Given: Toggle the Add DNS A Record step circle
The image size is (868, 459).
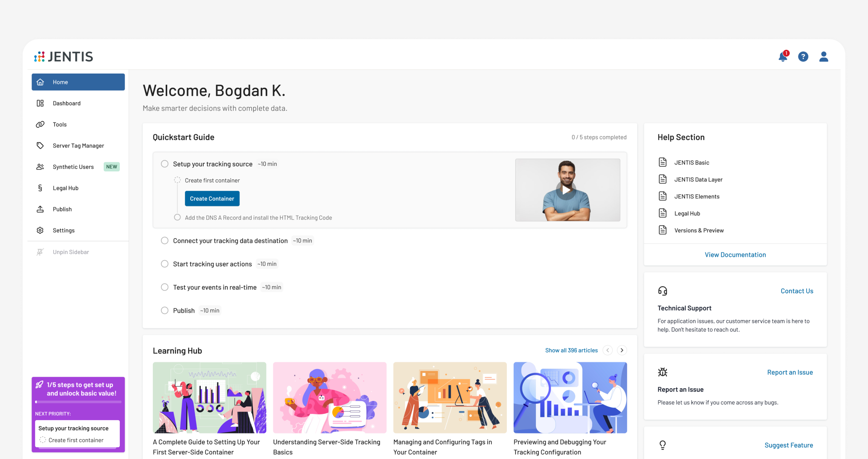Looking at the screenshot, I should [x=177, y=217].
